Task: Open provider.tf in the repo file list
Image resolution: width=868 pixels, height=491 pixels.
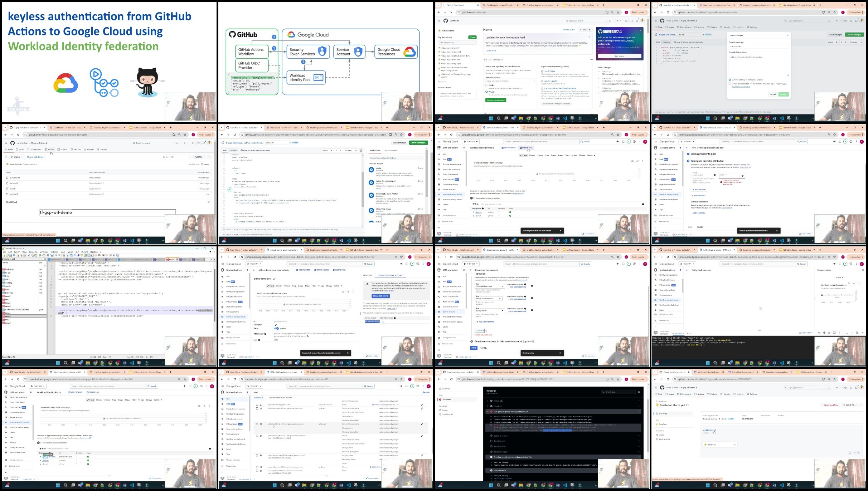Action: (14, 194)
